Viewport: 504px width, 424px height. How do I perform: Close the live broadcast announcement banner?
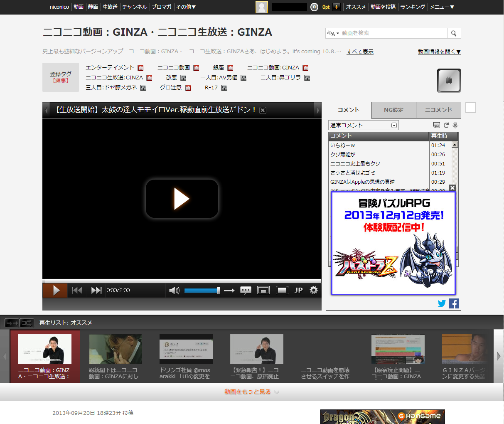pyautogui.click(x=263, y=110)
